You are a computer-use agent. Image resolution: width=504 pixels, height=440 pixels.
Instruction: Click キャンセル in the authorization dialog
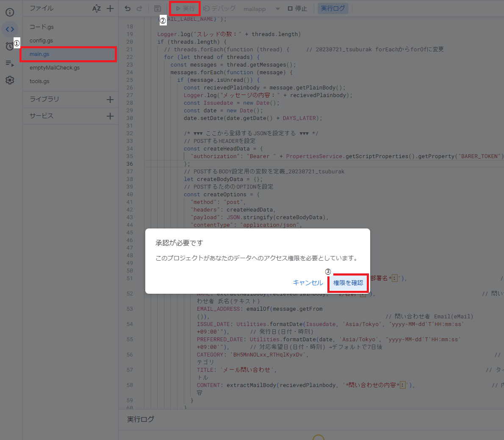307,283
